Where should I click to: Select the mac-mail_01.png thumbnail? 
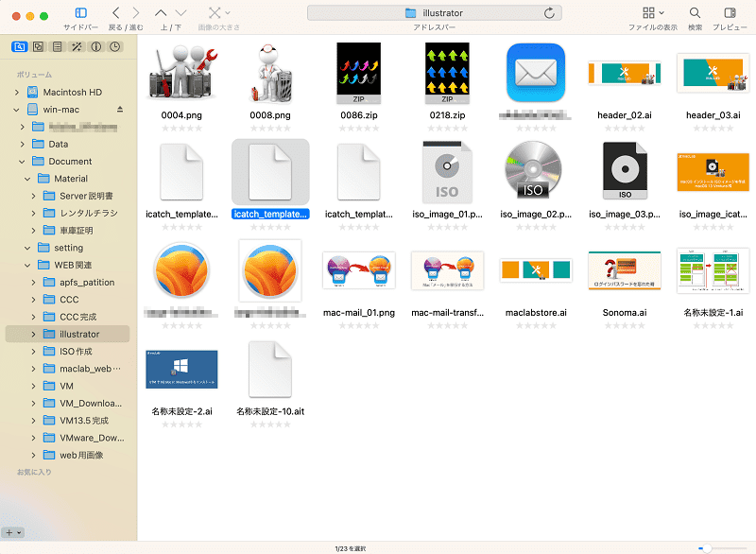click(x=359, y=270)
